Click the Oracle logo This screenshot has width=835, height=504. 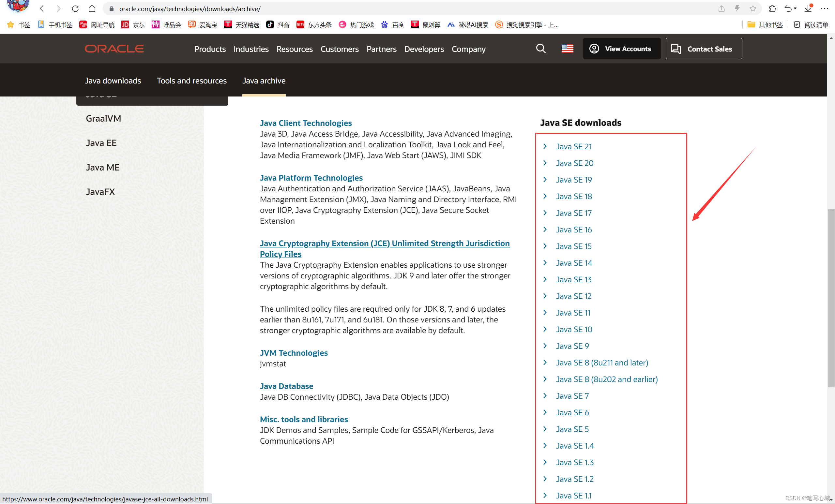(114, 49)
